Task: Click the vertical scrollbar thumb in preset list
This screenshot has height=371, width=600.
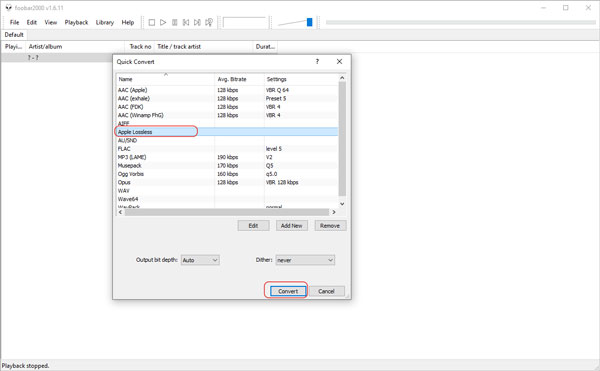Action: point(342,138)
